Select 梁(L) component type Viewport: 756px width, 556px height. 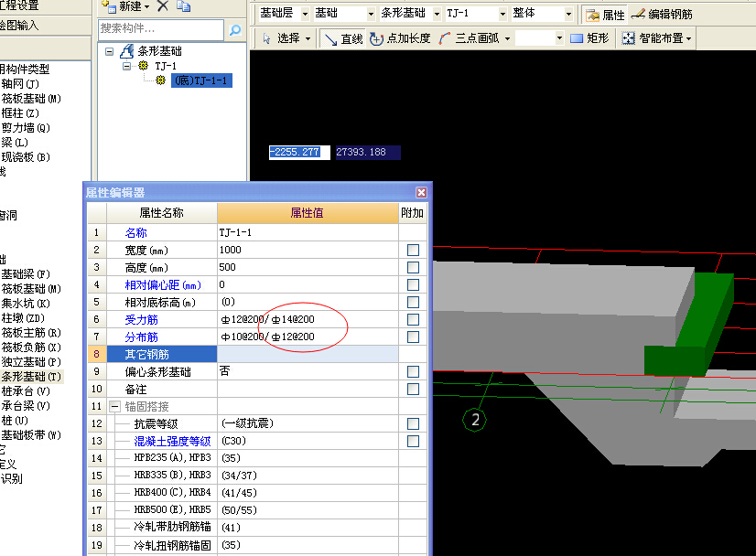pos(15,142)
